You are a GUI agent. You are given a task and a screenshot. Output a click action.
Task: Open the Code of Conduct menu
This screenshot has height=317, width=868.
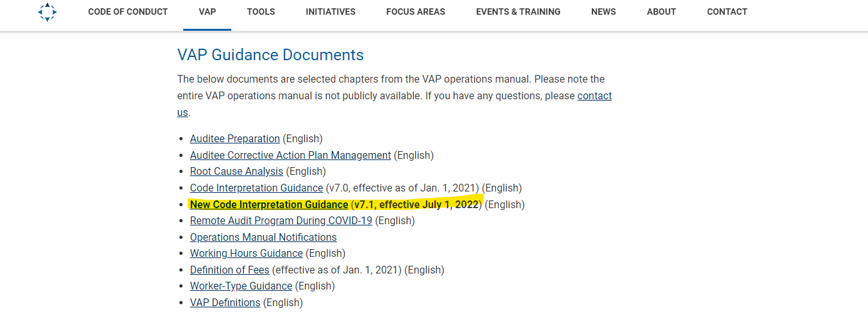tap(128, 12)
